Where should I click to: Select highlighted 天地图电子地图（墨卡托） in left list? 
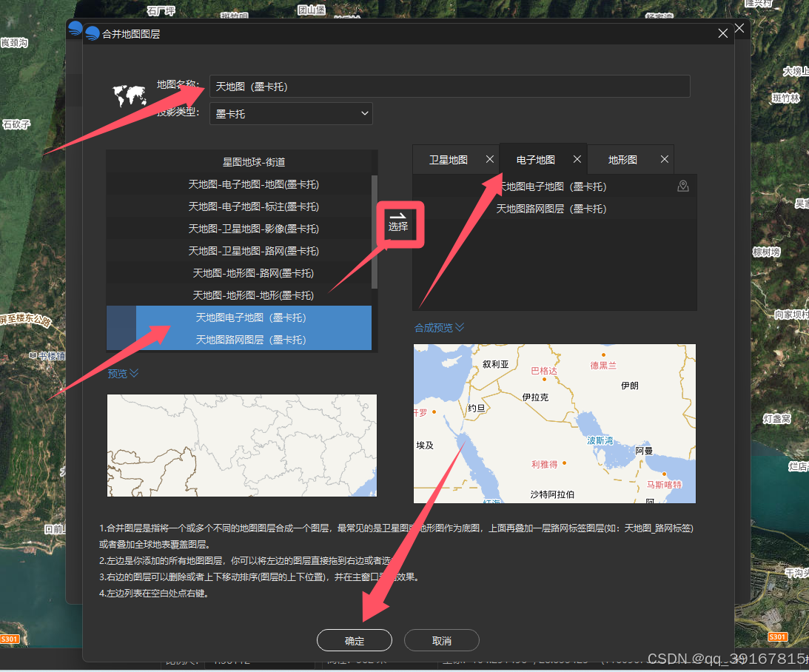tap(239, 317)
